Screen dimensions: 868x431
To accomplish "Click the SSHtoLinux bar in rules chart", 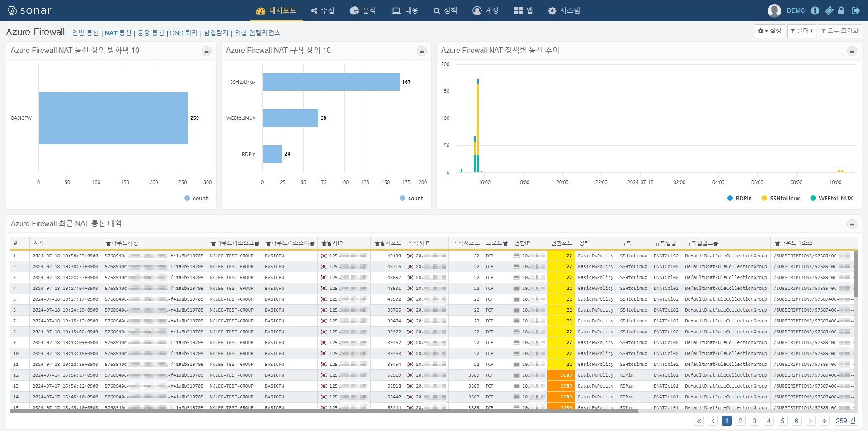I will [x=331, y=82].
